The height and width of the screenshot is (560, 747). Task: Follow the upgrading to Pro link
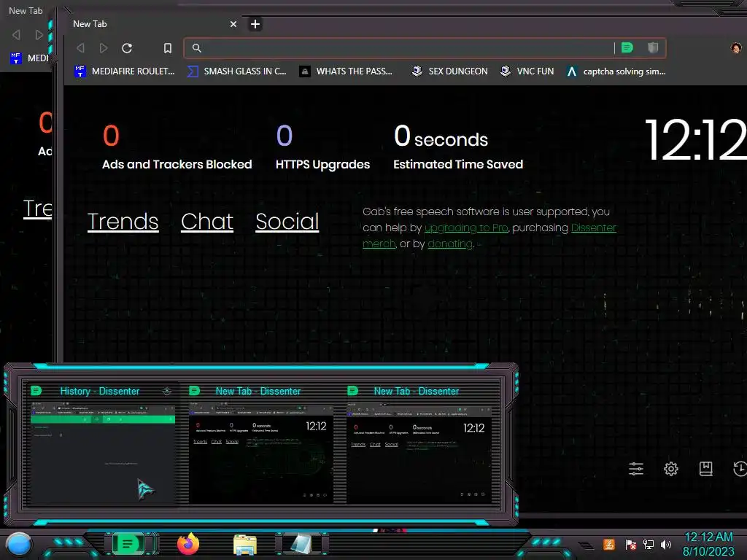pos(466,228)
